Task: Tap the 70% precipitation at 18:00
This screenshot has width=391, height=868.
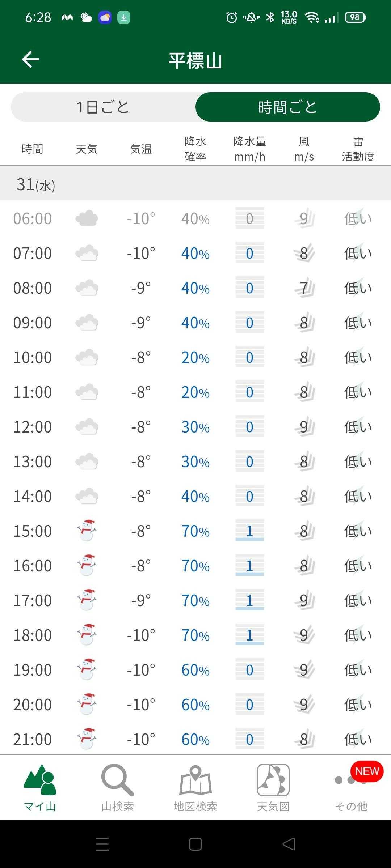Action: tap(195, 635)
